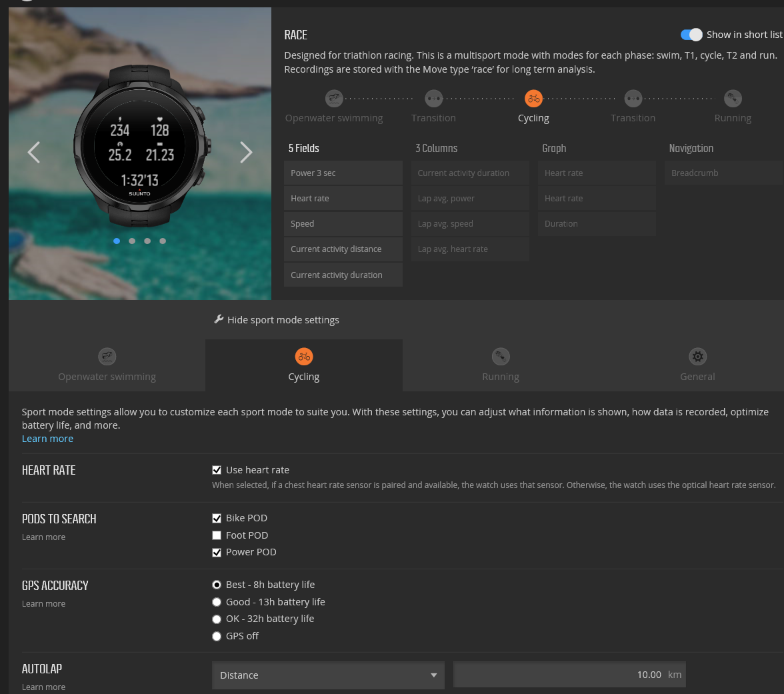Click the first Transition phase icon

(433, 97)
